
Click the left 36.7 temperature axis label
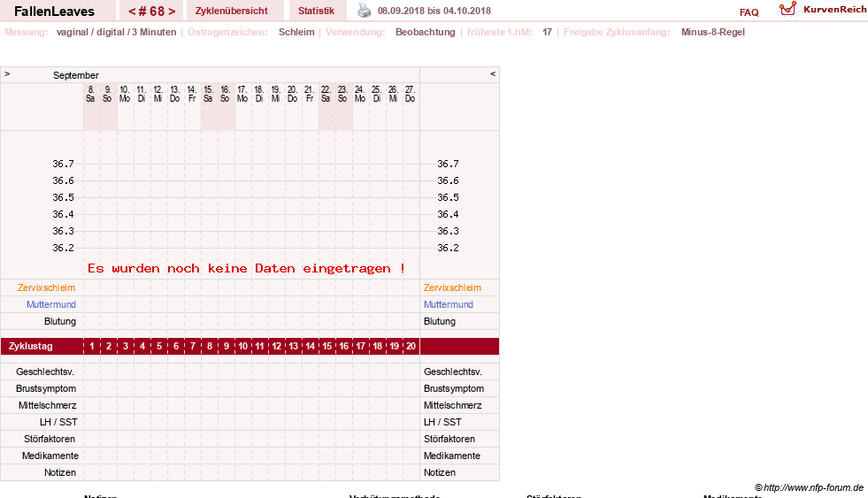tap(63, 164)
